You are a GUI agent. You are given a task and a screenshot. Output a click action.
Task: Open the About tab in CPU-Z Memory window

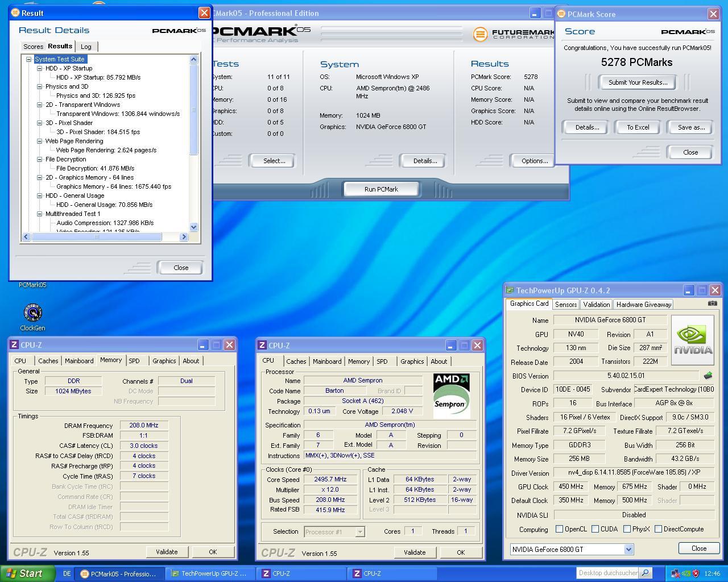(x=191, y=361)
